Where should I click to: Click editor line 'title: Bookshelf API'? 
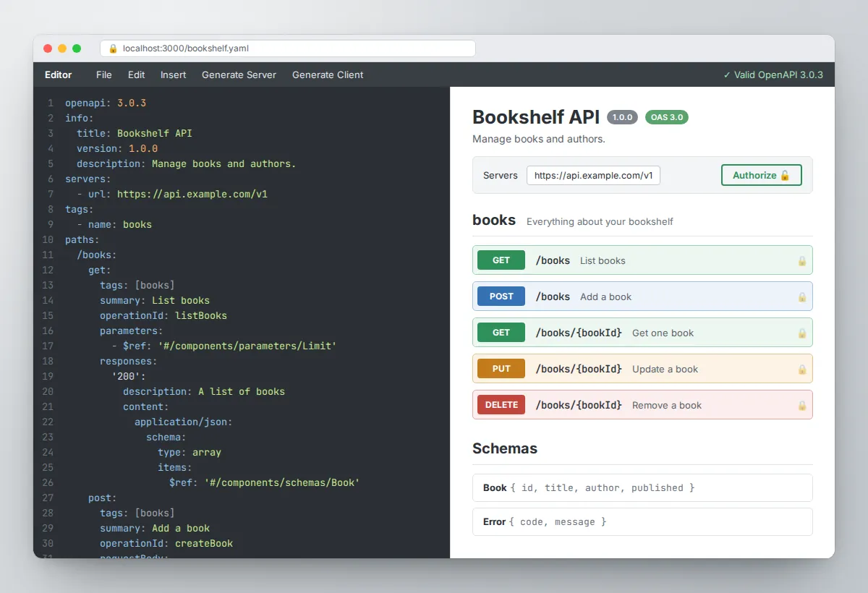point(135,133)
